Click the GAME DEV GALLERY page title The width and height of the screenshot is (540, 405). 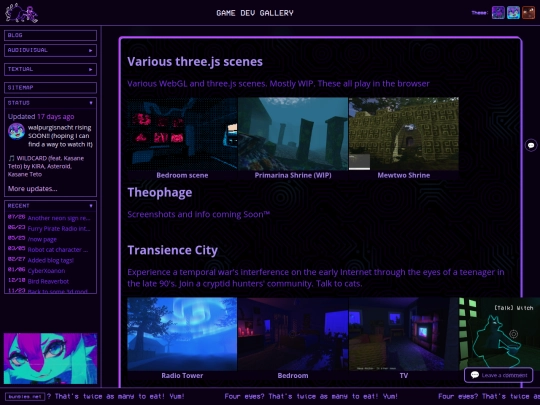tap(255, 13)
